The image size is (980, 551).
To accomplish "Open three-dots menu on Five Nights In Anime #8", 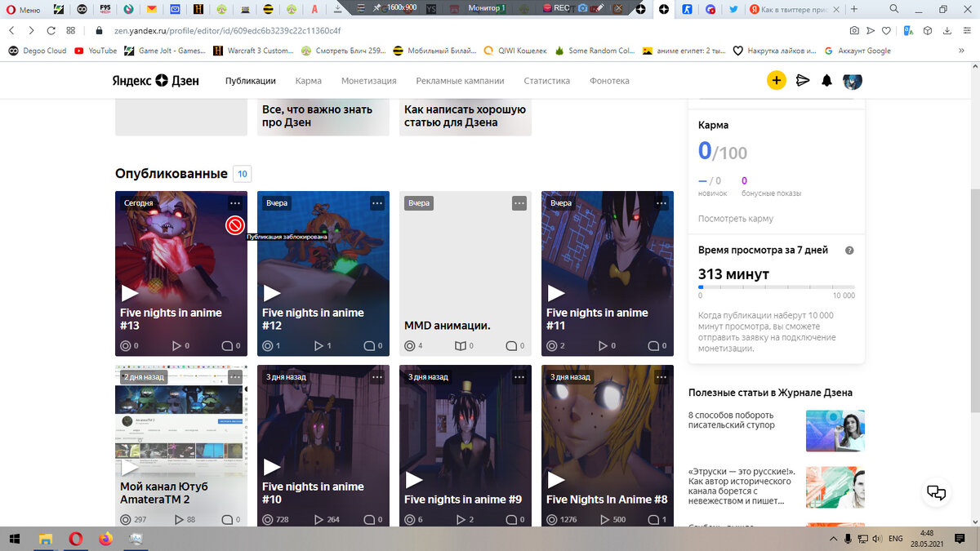I will [x=661, y=377].
